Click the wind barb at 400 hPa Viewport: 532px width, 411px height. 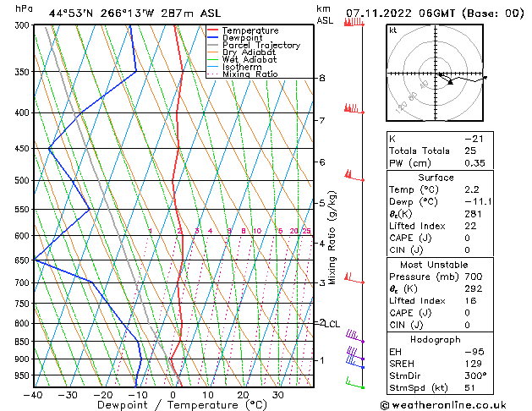click(x=354, y=109)
